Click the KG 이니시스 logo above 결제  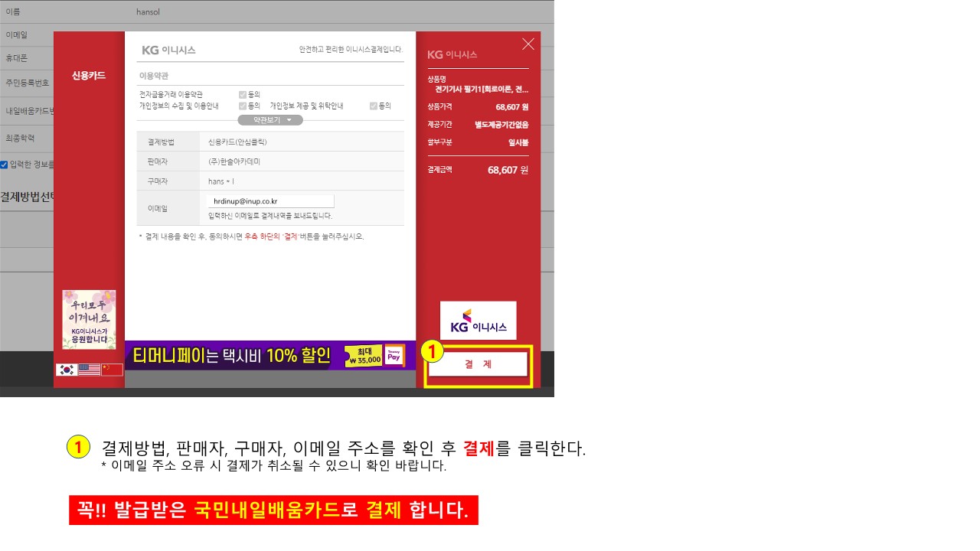coord(479,321)
